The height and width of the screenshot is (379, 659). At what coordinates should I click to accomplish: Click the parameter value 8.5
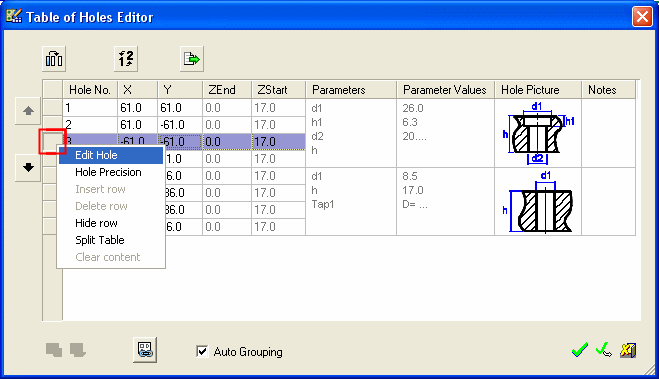coord(410,176)
